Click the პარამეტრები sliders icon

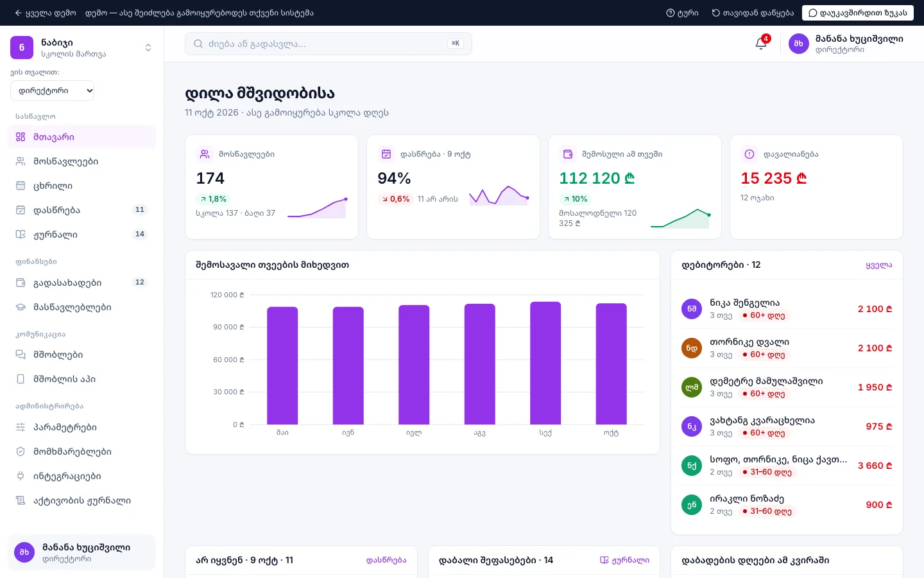[21, 427]
